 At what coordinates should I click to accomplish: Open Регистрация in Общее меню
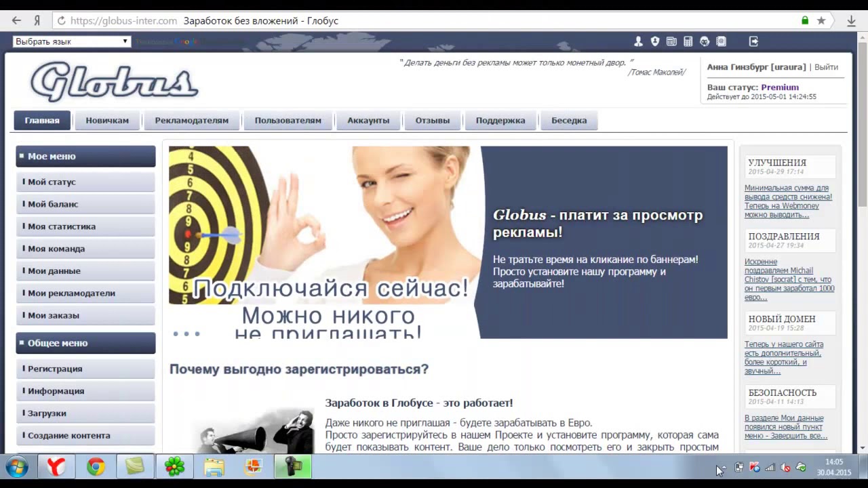coord(85,369)
